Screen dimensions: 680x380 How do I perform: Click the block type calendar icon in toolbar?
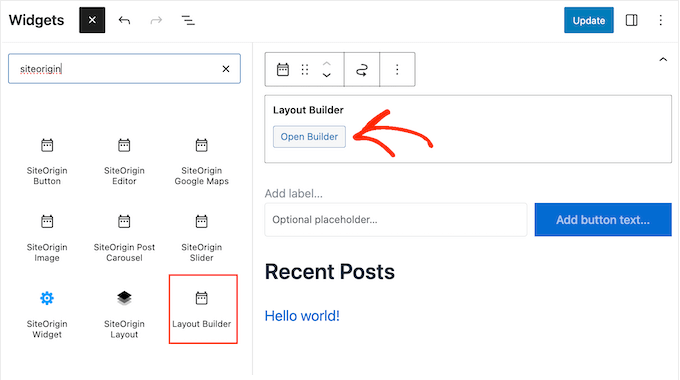pyautogui.click(x=283, y=69)
